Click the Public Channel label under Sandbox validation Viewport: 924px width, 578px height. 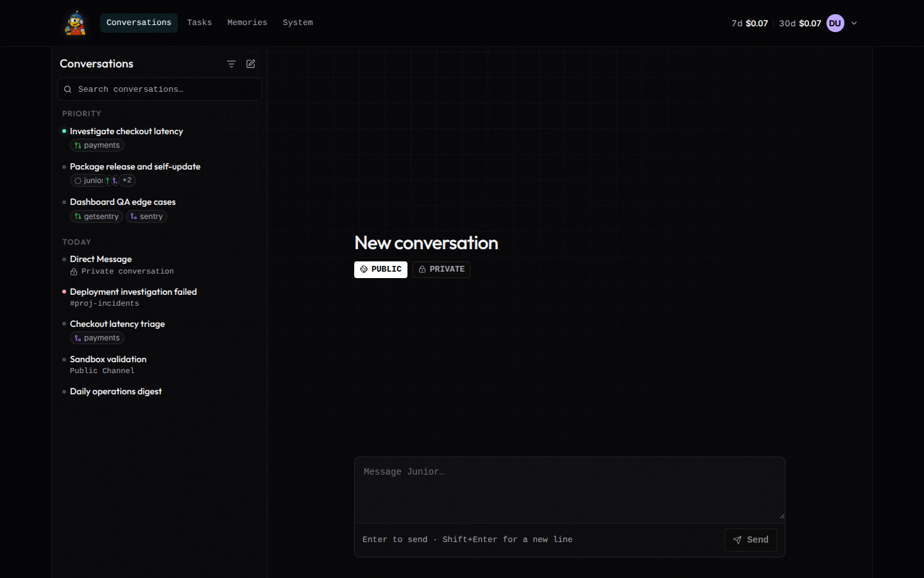[x=102, y=371]
